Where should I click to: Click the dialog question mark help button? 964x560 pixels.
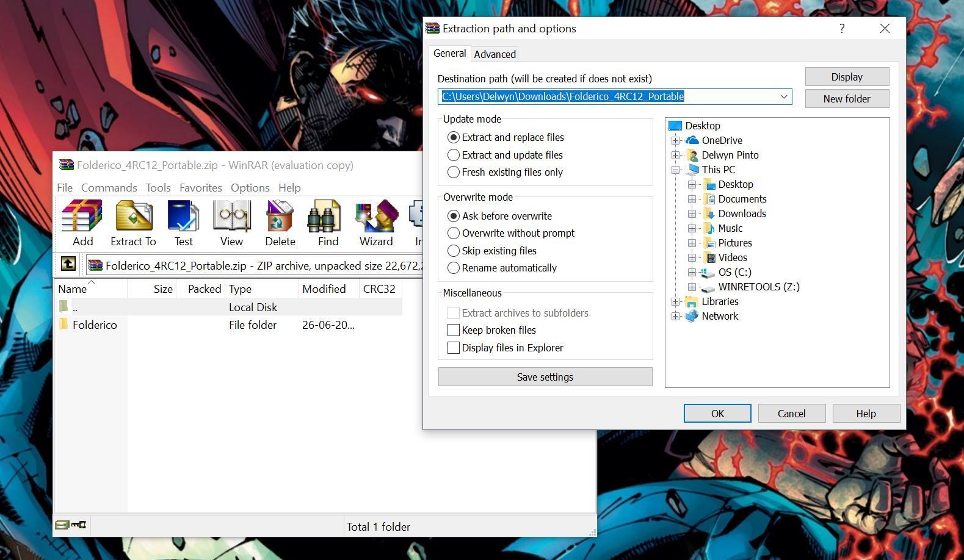click(842, 29)
